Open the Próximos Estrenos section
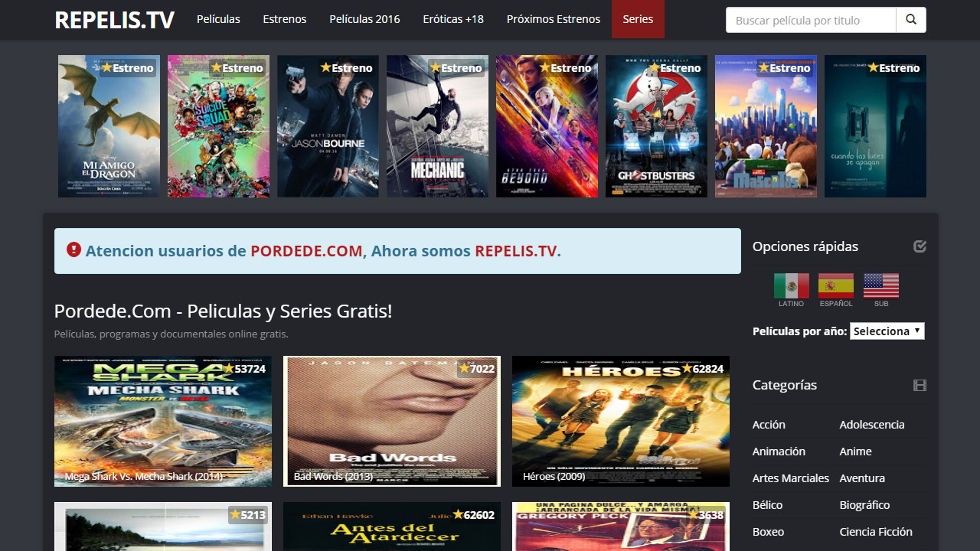The height and width of the screenshot is (551, 980). tap(553, 19)
